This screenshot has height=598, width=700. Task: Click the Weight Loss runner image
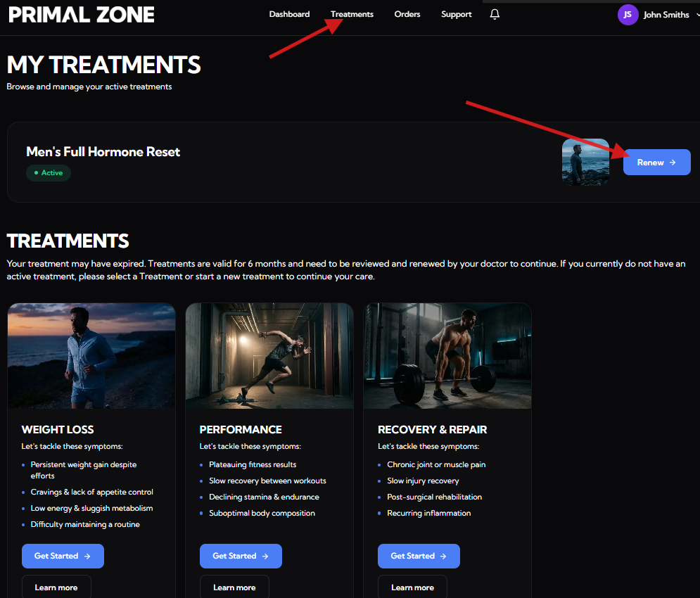tap(91, 356)
